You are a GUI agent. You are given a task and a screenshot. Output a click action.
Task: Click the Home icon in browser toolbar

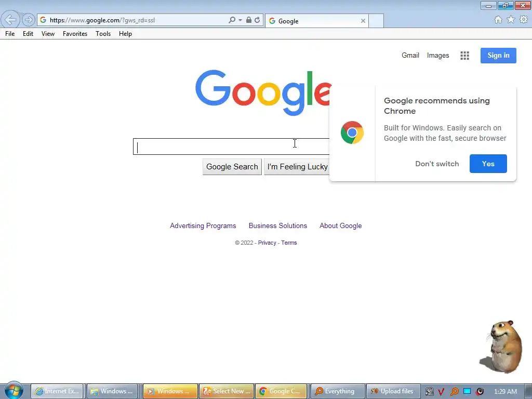tap(498, 20)
